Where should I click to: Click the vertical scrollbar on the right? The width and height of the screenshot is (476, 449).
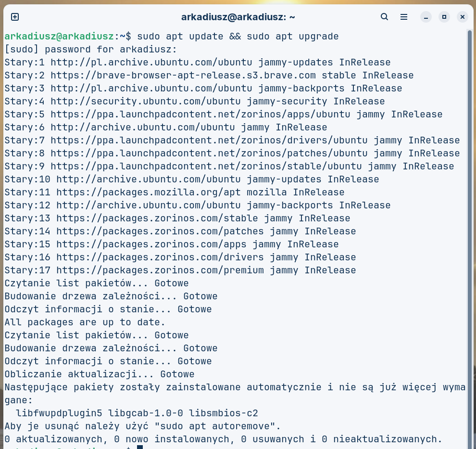coord(470,192)
